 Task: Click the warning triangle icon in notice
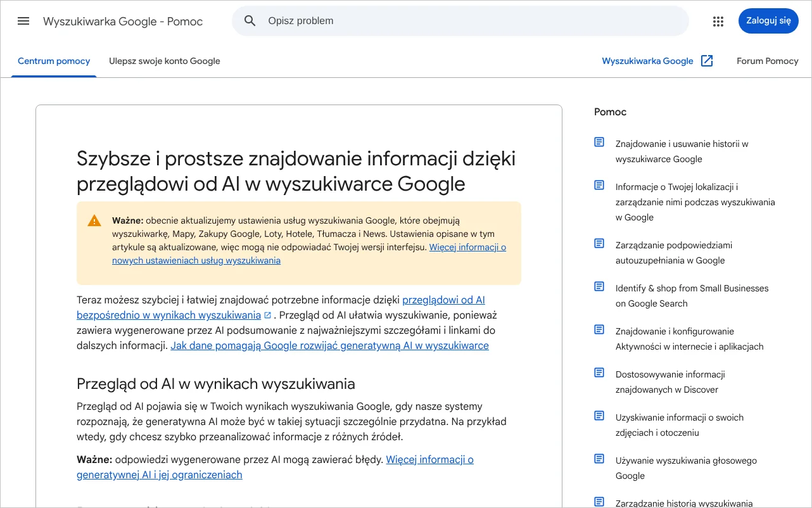click(94, 220)
